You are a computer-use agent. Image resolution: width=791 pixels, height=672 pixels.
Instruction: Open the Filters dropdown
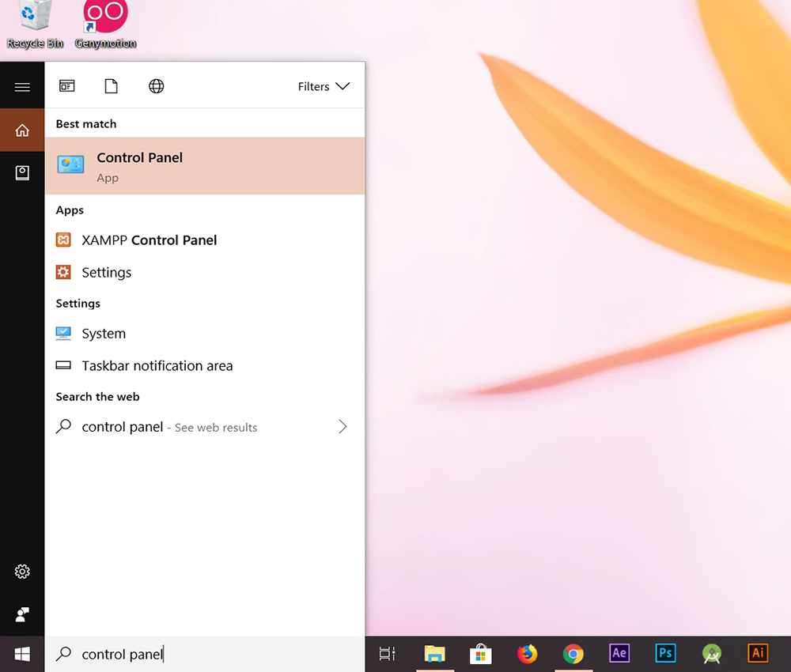click(324, 87)
